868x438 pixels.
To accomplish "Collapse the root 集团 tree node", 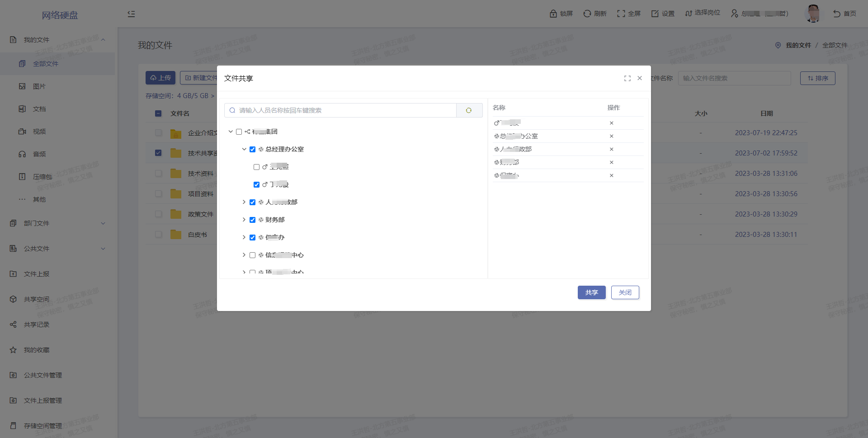I will (x=231, y=132).
